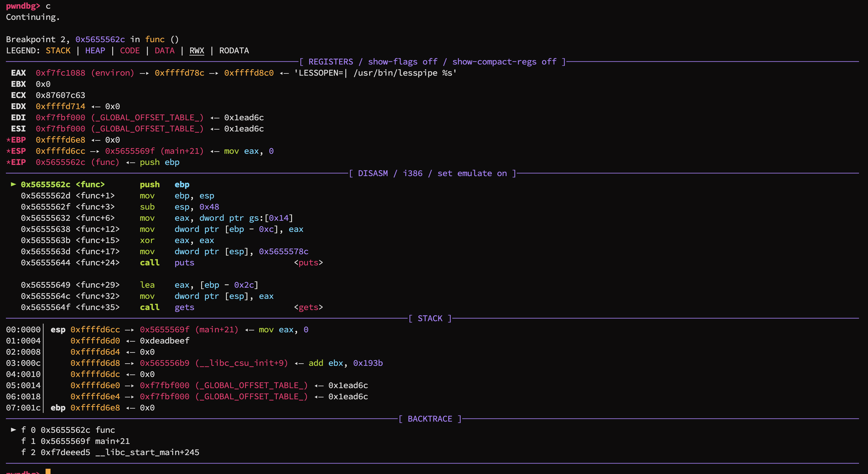This screenshot has height=474, width=868.
Task: Click the REGISTERS section header
Action: (x=432, y=62)
